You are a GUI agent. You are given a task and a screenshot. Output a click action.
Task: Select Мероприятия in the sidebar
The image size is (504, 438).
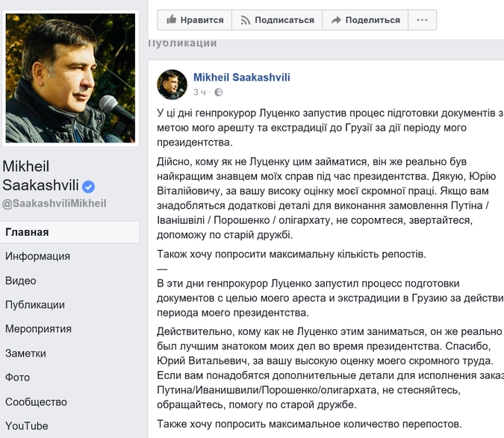coord(38,329)
